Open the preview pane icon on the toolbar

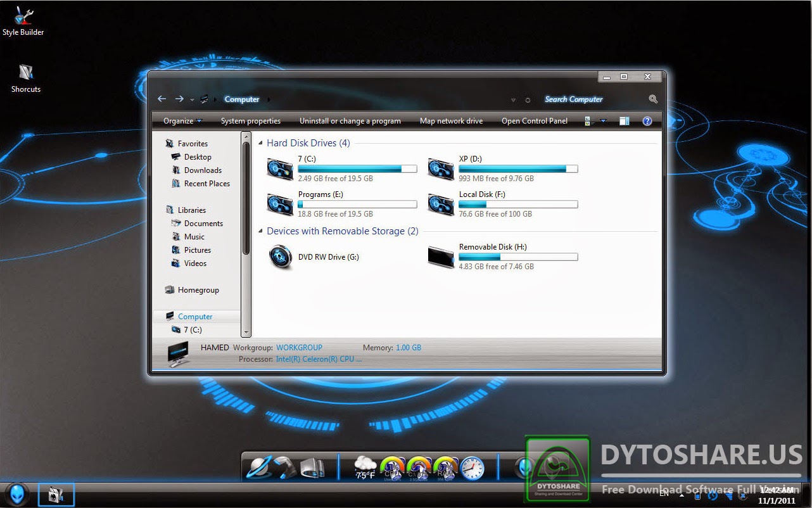pyautogui.click(x=624, y=120)
